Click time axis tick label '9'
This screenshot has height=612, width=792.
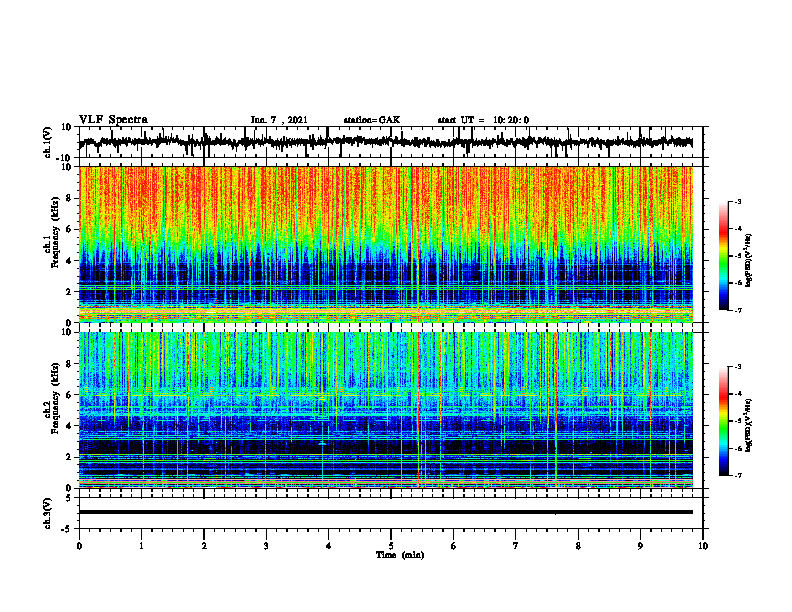(x=640, y=546)
